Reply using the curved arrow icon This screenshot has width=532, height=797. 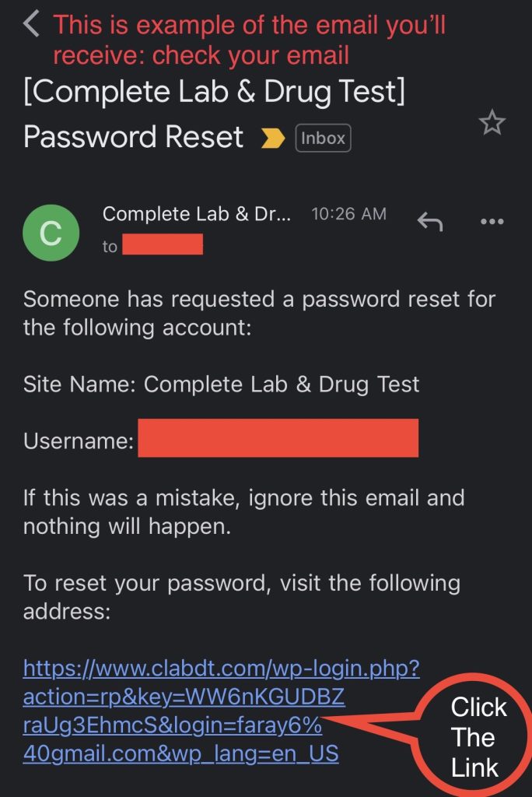point(430,222)
